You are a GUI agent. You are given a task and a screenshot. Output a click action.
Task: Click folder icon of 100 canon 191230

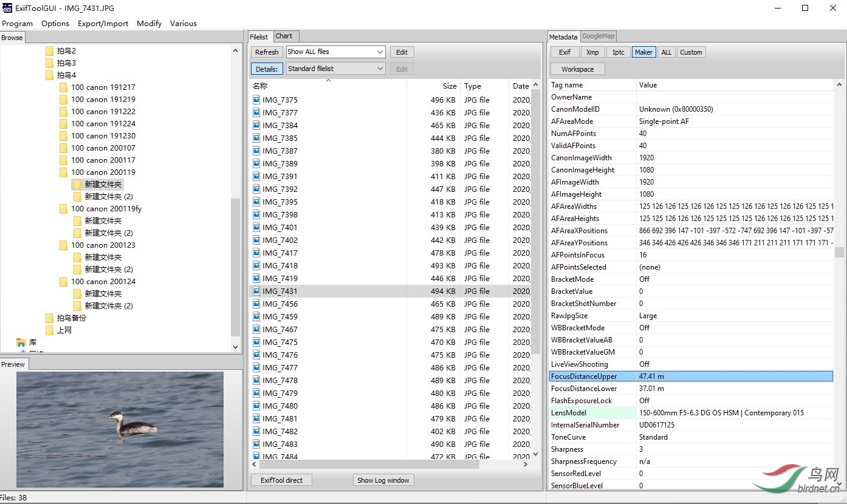(63, 136)
